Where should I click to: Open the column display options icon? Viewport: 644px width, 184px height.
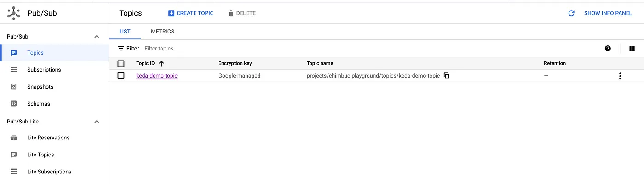(x=632, y=49)
